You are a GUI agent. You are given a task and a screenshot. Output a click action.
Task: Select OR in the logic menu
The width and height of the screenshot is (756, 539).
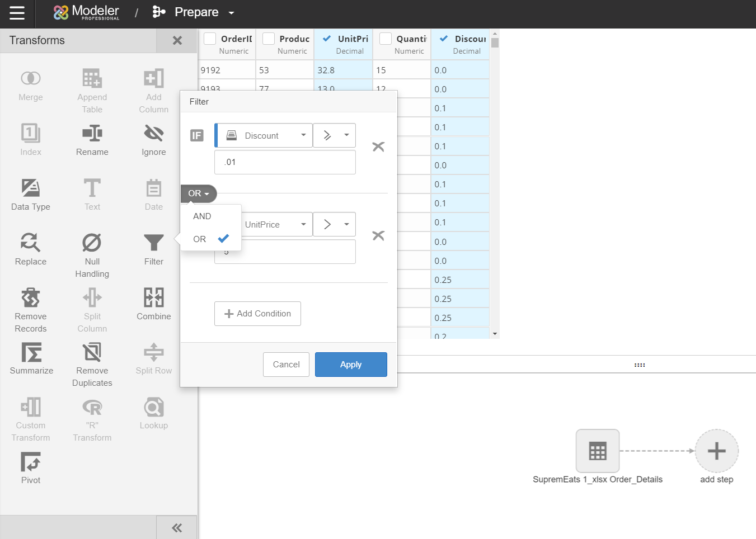pos(200,239)
